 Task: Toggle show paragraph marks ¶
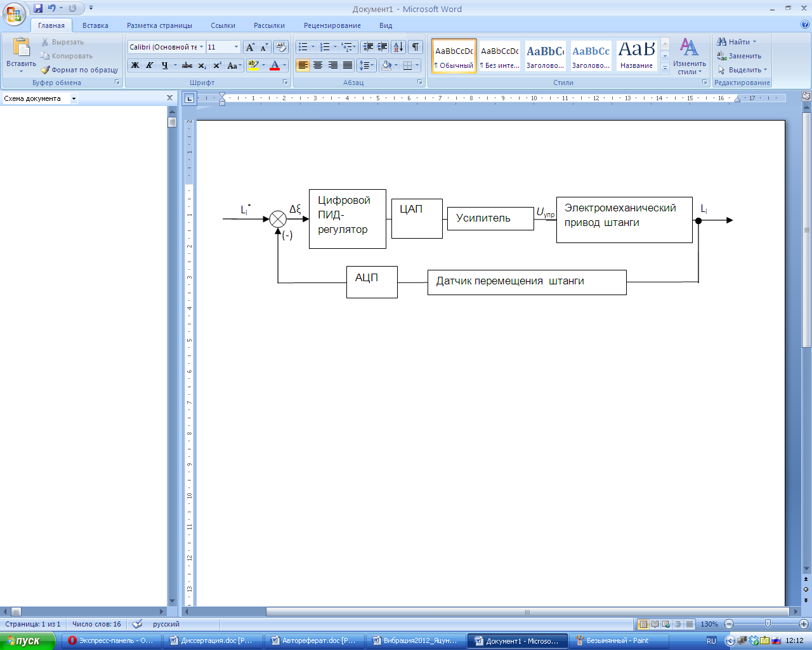click(x=416, y=47)
